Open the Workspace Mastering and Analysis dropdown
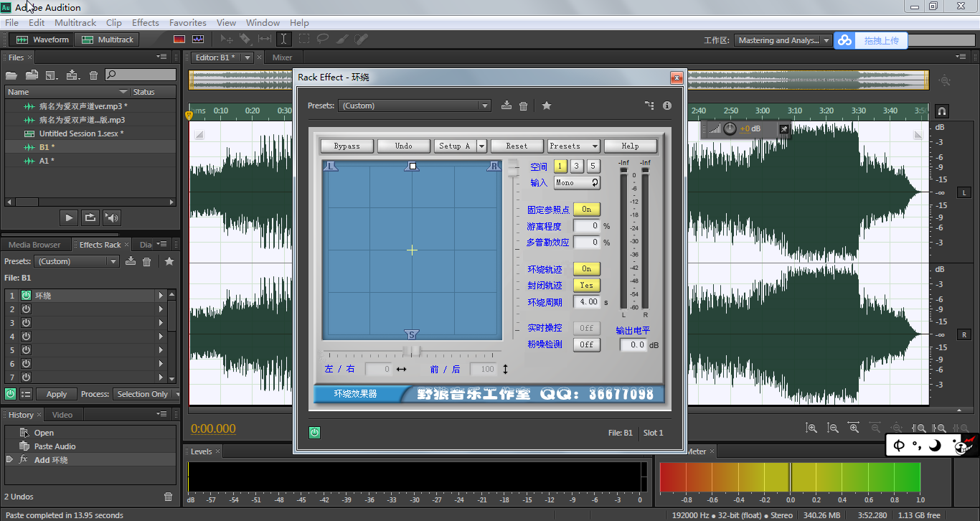980x521 pixels. (783, 40)
